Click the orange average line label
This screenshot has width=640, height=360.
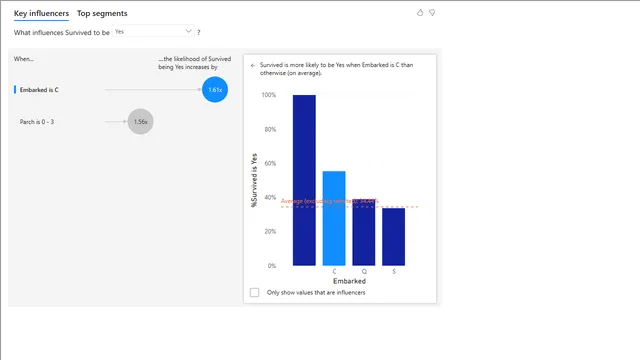click(330, 201)
